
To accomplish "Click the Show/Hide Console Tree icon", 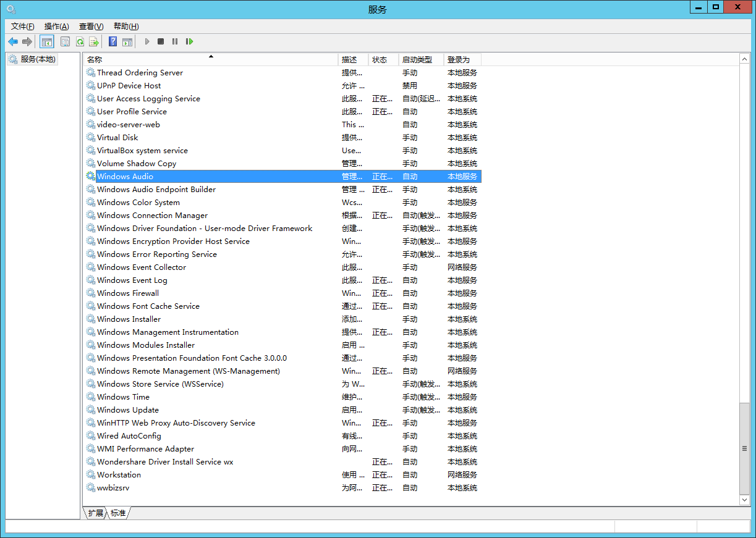I will coord(46,41).
